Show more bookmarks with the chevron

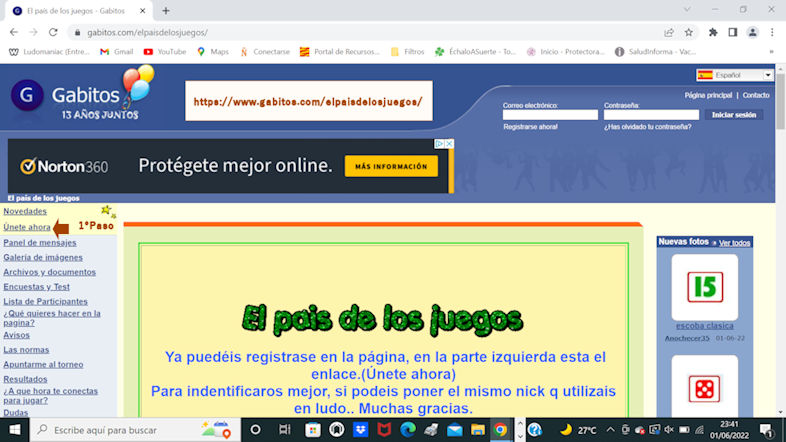[771, 52]
